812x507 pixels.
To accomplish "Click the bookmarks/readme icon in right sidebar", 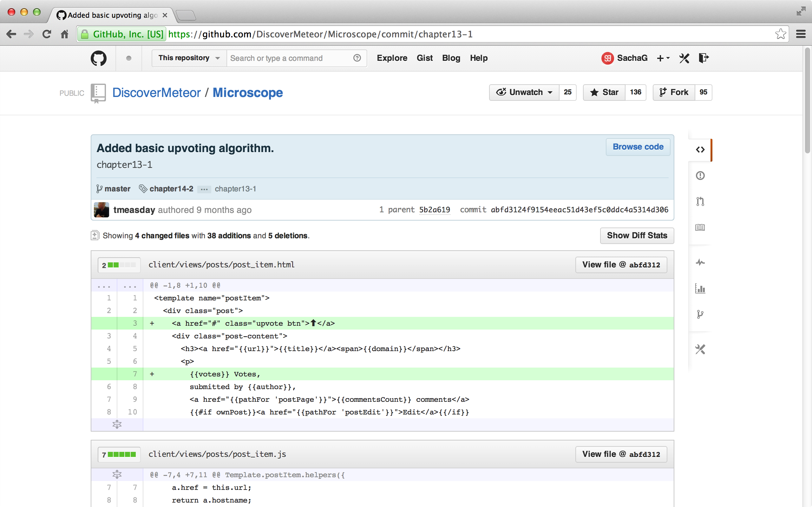I will pyautogui.click(x=700, y=227).
